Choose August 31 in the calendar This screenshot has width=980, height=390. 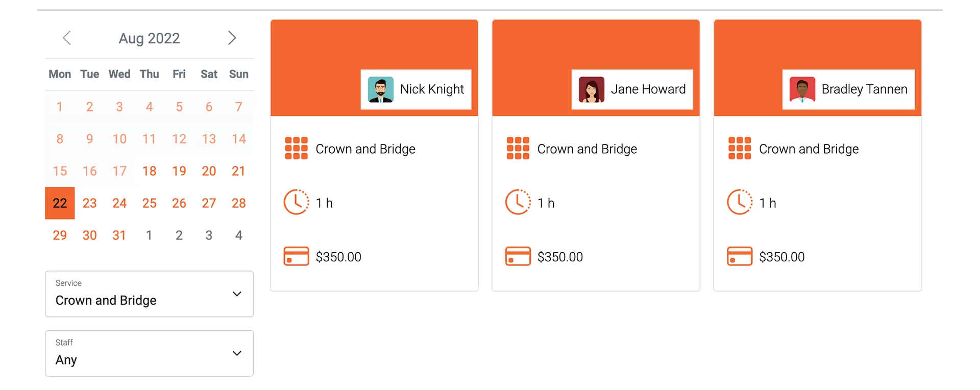119,235
